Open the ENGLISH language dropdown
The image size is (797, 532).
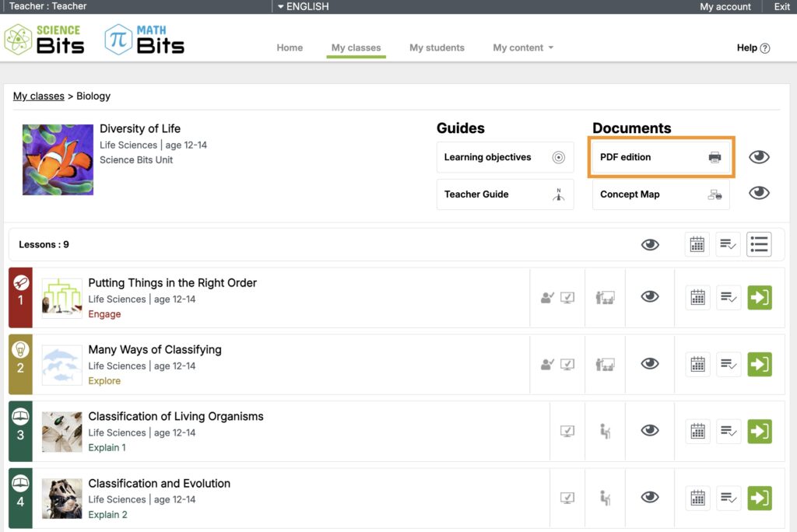pyautogui.click(x=302, y=6)
